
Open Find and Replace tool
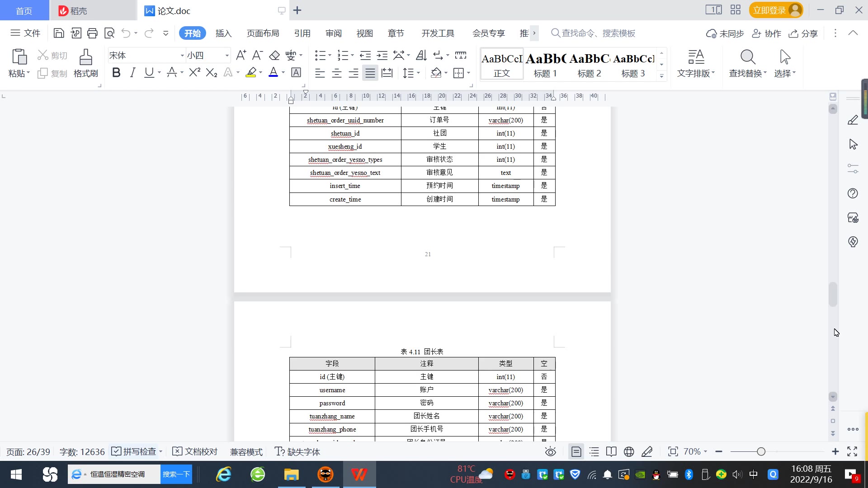pos(748,63)
